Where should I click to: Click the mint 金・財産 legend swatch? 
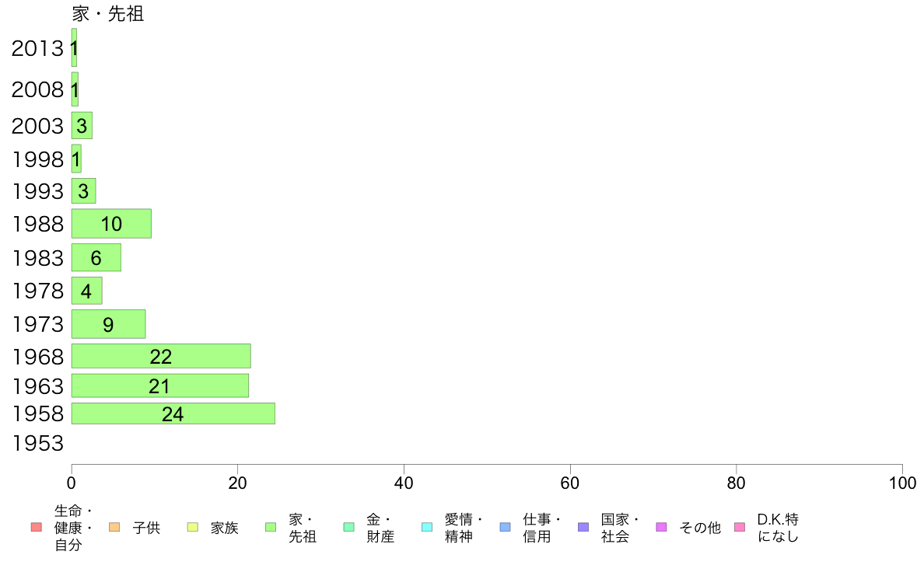(x=349, y=527)
